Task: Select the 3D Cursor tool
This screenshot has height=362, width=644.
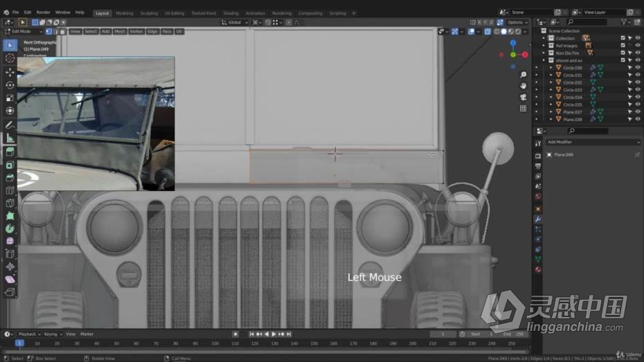Action: point(10,58)
